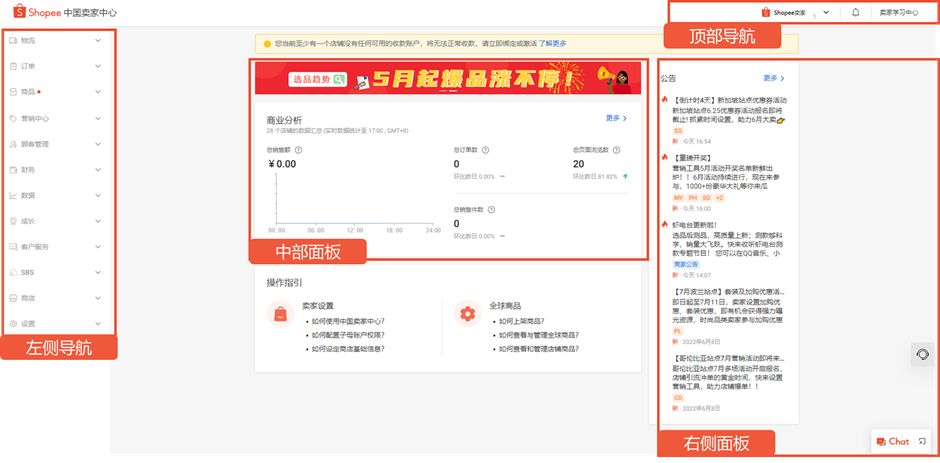Expand the 订单 menu chevron

98,67
